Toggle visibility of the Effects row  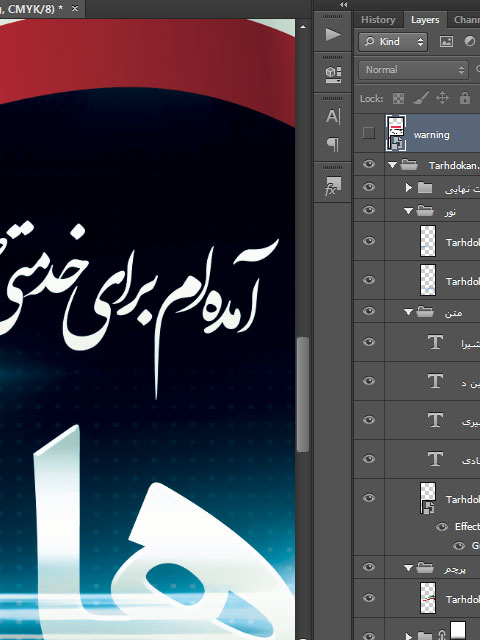click(x=442, y=527)
